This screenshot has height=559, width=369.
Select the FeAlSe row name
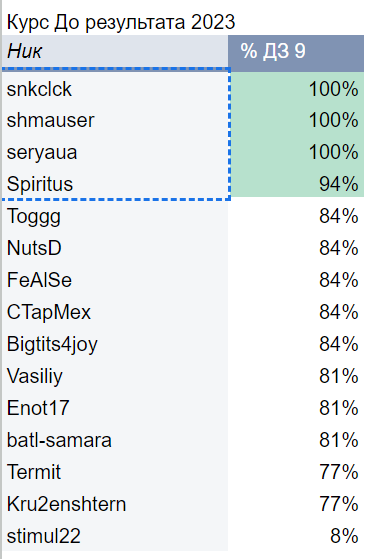[x=115, y=280]
